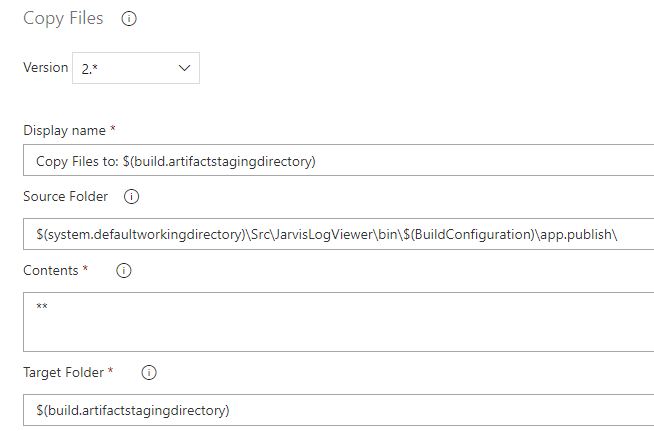Click the Source Folder label text
The image size is (654, 431).
65,197
